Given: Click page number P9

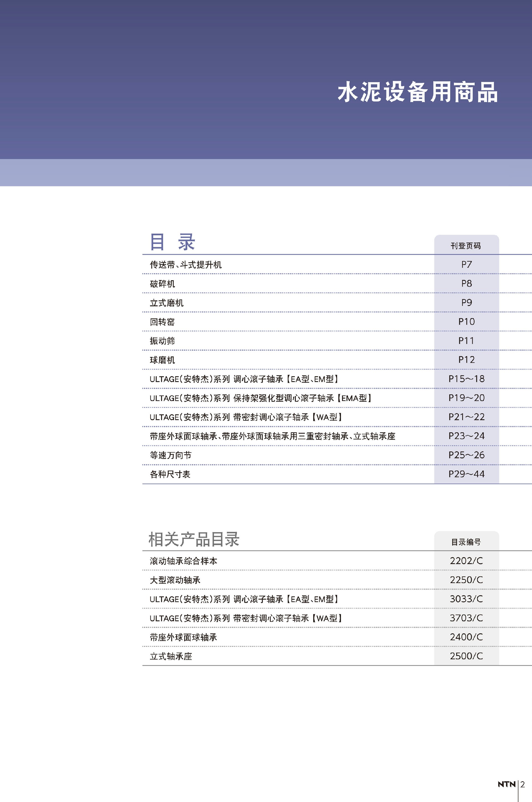Looking at the screenshot, I should 467,302.
